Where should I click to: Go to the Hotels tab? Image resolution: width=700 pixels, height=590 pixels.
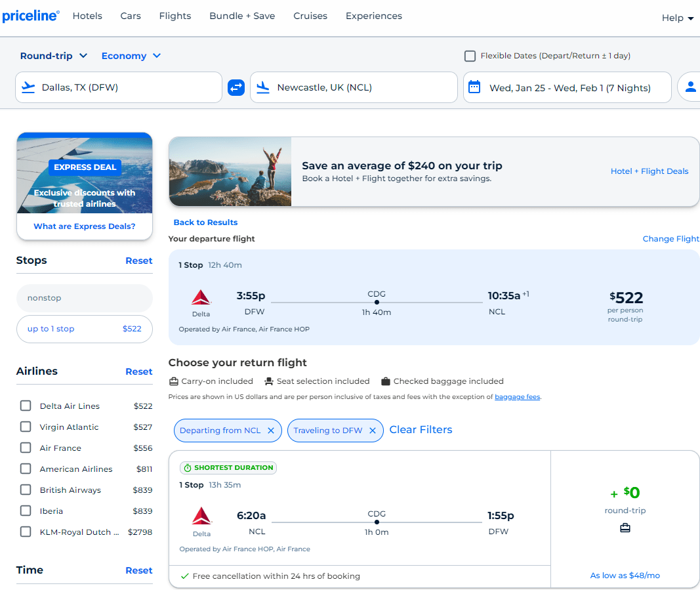[x=87, y=16]
